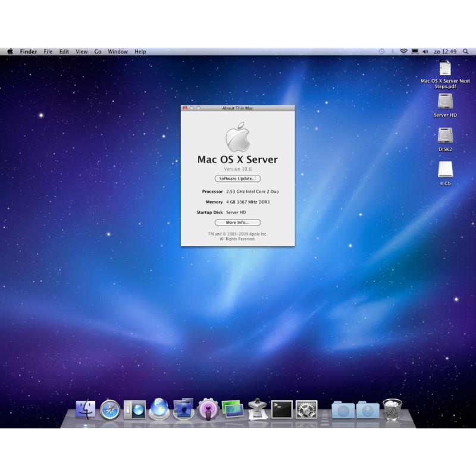This screenshot has height=476, width=476.
Task: Open the View menu
Action: (x=82, y=52)
